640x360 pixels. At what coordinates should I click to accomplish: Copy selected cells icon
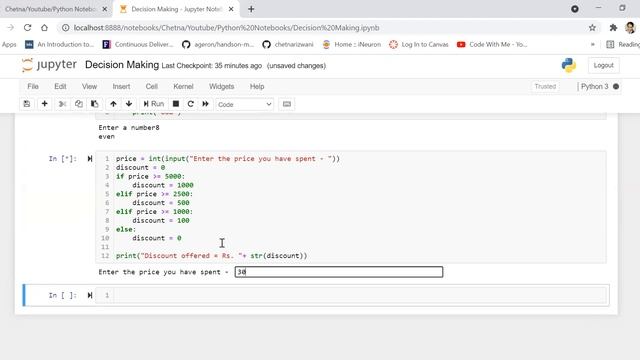(78, 104)
